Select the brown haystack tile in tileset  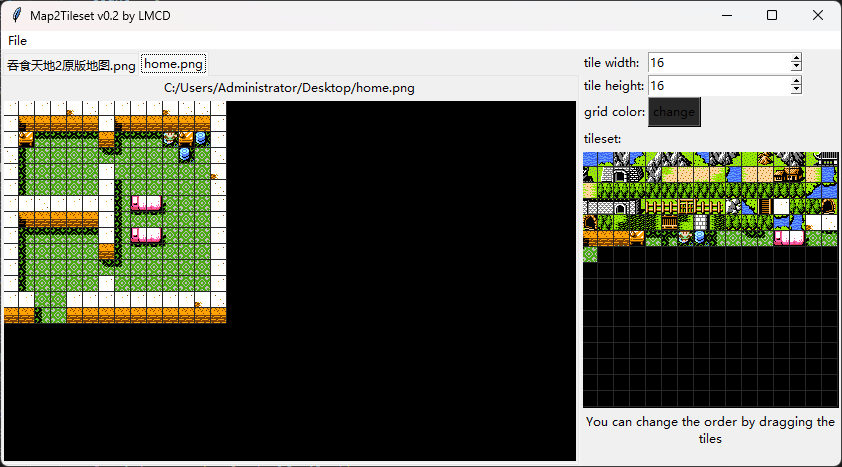pyautogui.click(x=767, y=159)
